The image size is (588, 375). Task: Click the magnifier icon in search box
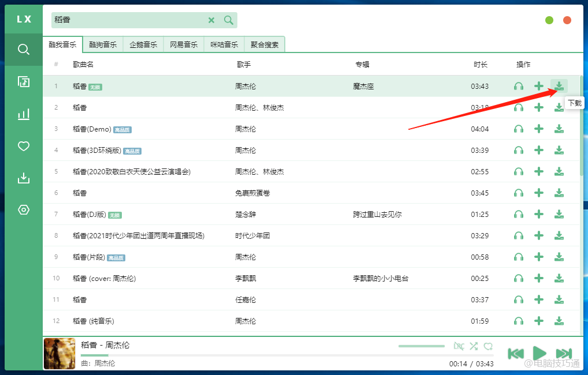click(x=229, y=20)
